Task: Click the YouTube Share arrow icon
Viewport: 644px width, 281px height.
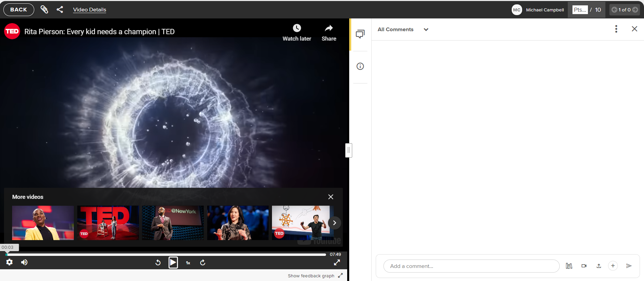Action: tap(329, 28)
